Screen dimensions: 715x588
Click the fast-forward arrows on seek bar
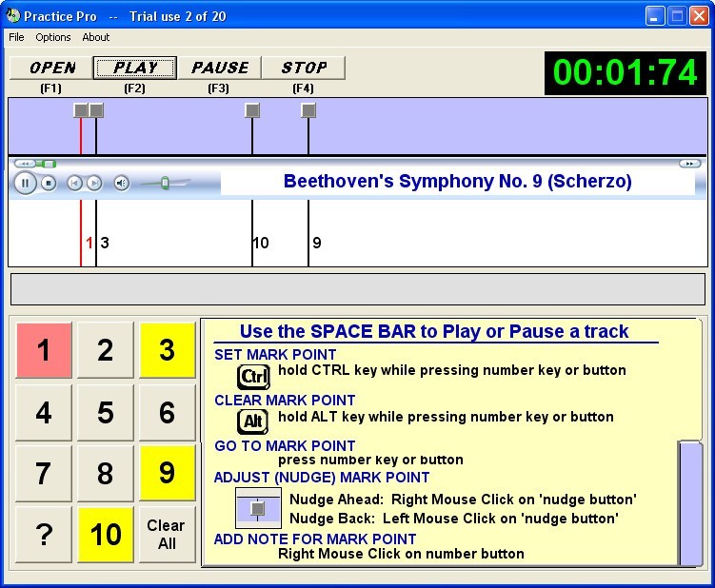click(x=689, y=164)
